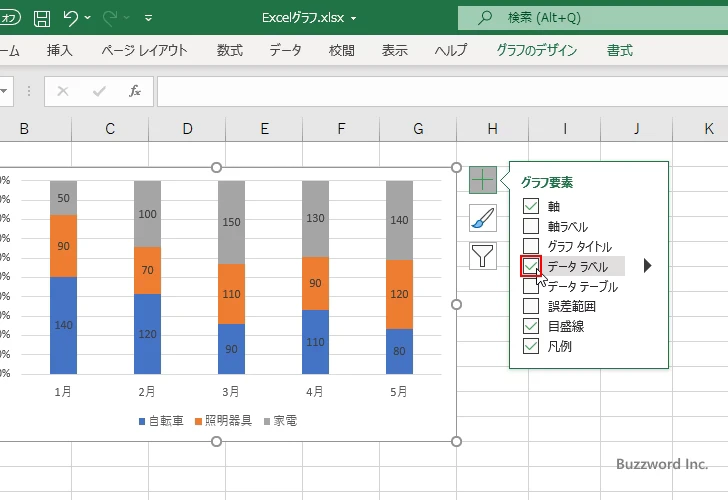This screenshot has width=728, height=500.
Task: Click in the 検索 search box
Action: point(590,18)
